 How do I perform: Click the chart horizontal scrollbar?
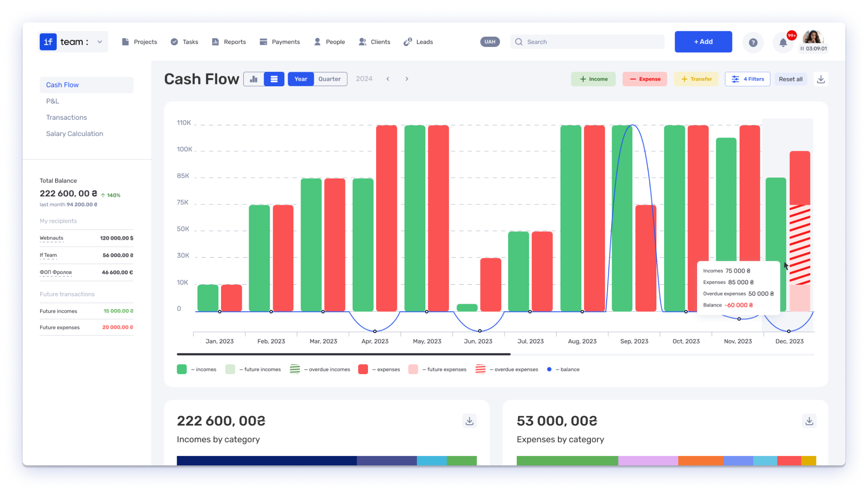[x=344, y=354]
